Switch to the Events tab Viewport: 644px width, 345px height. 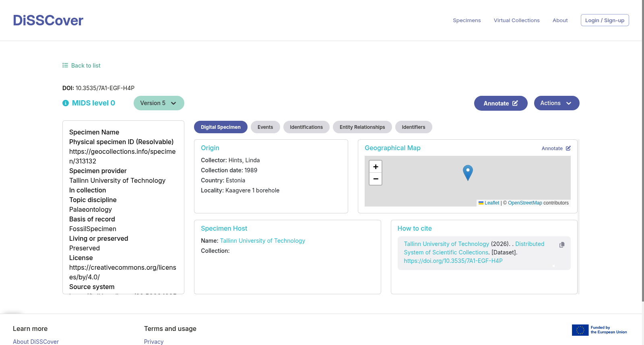pyautogui.click(x=265, y=127)
